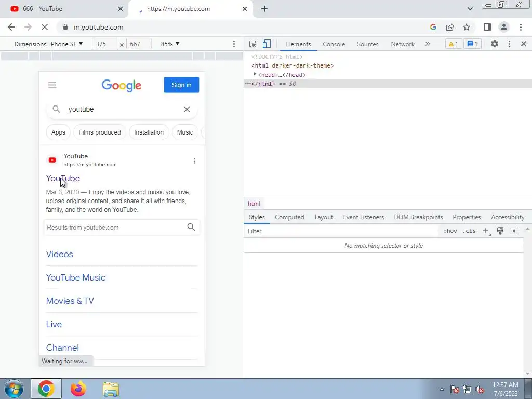
Task: Expand the head element node
Action: (255, 74)
